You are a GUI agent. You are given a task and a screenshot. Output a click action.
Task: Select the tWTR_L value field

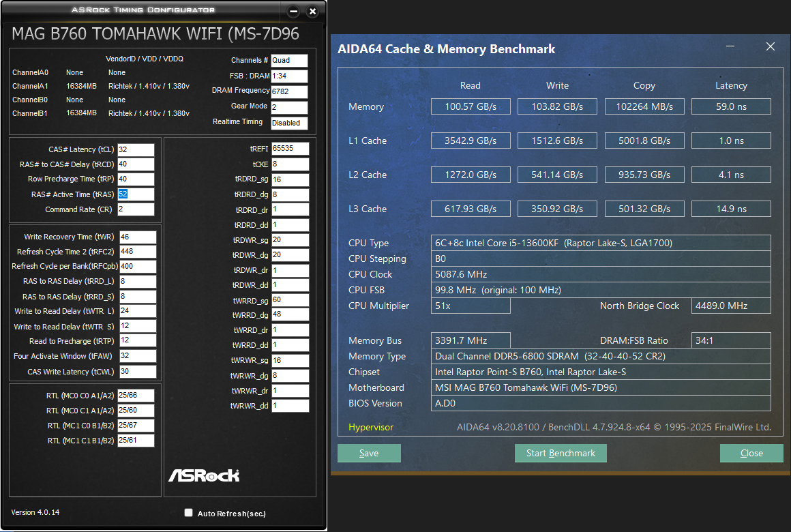point(138,311)
